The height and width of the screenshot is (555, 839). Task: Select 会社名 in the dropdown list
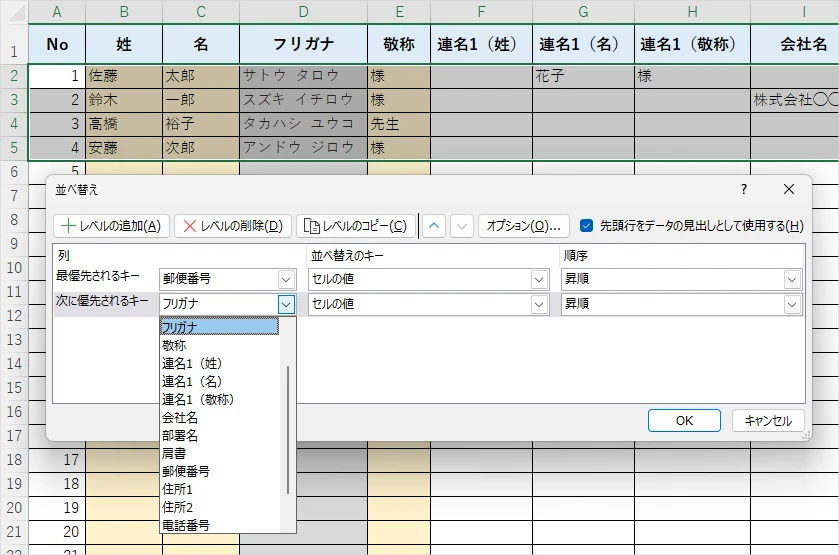tap(219, 417)
